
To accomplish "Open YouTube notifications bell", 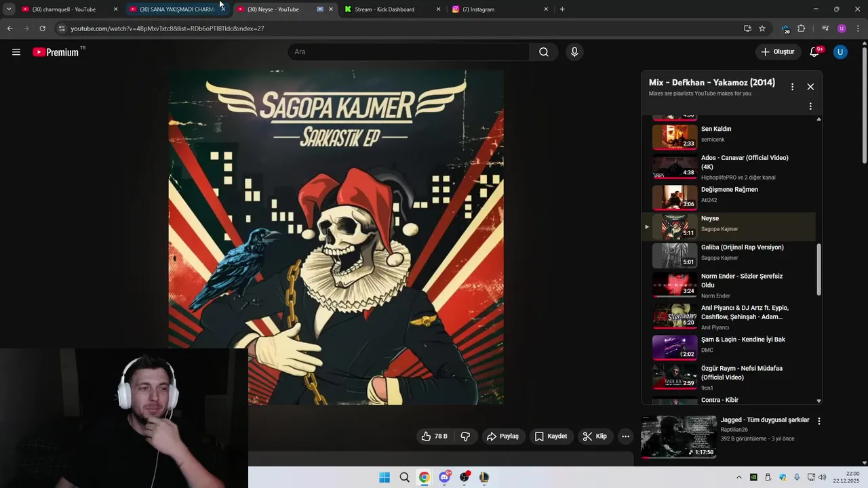I will point(814,52).
